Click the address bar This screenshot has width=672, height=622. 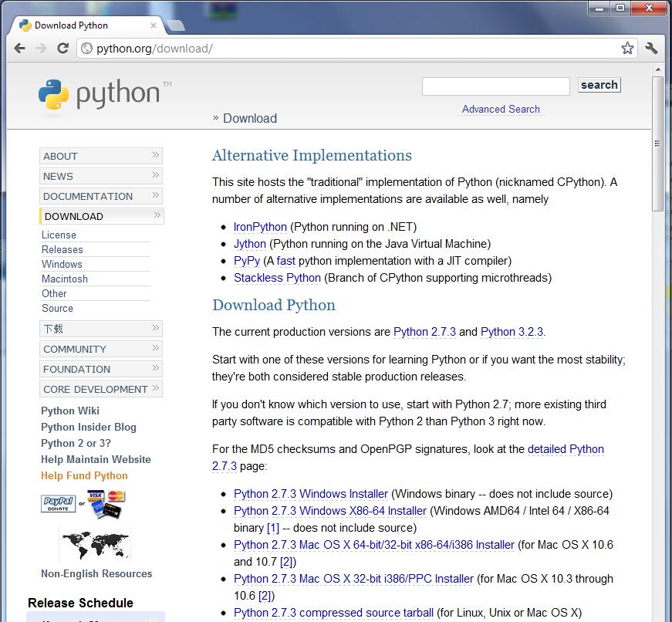(x=356, y=49)
